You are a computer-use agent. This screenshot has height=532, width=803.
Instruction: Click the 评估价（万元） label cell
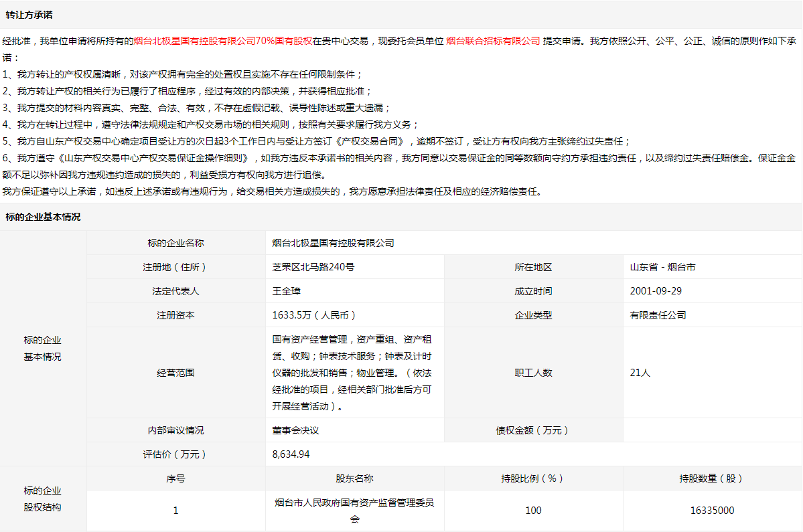click(x=175, y=454)
